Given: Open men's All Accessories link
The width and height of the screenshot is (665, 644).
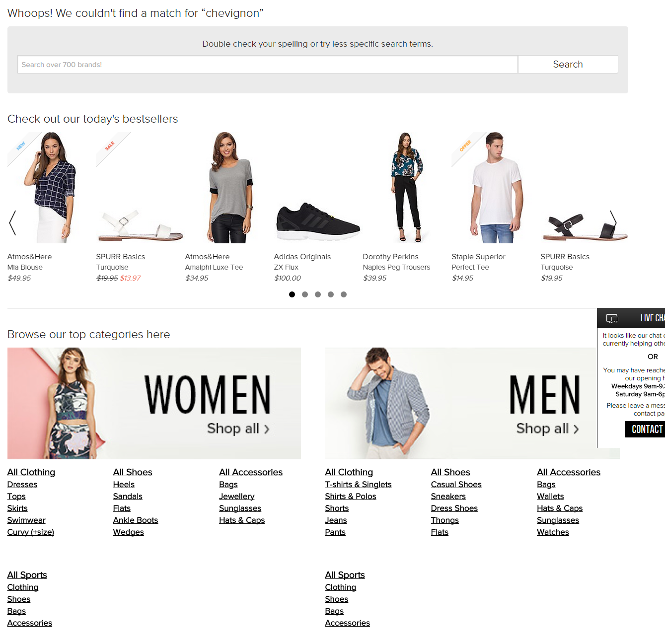Looking at the screenshot, I should tap(569, 472).
